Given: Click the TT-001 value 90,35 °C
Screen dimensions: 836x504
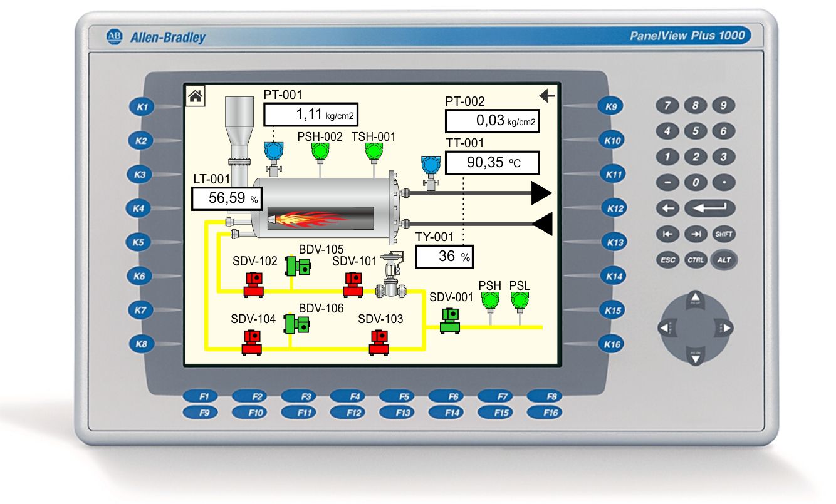Looking at the screenshot, I should coord(493,163).
